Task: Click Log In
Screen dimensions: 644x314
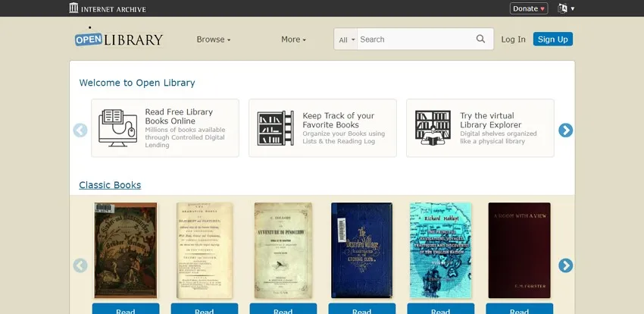Action: (x=513, y=39)
